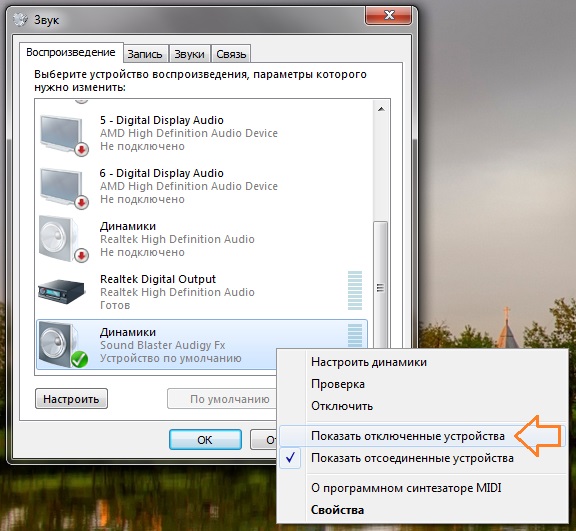Click the device list scroll up arrow
This screenshot has width=576, height=531.
[x=381, y=109]
